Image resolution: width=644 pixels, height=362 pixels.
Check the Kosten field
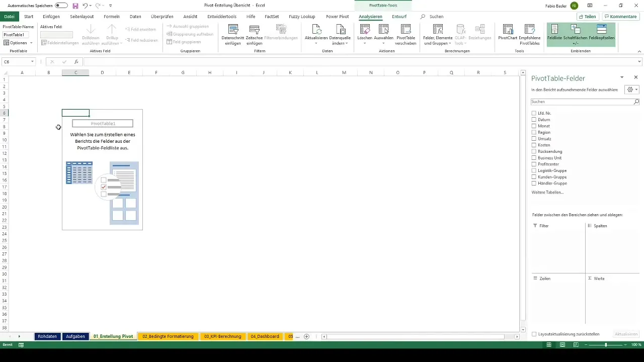point(534,145)
